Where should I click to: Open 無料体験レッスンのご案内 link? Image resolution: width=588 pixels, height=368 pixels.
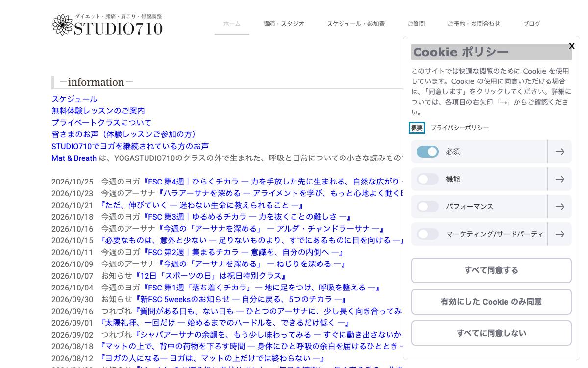click(x=98, y=111)
